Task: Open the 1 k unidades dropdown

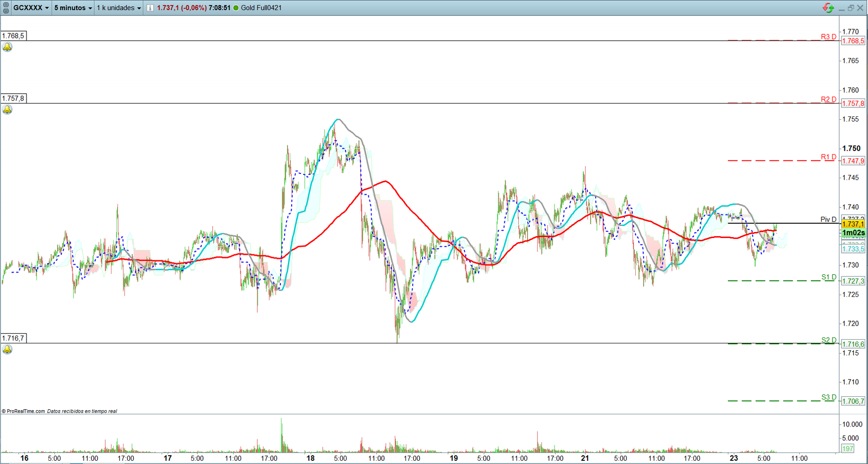Action: point(118,8)
